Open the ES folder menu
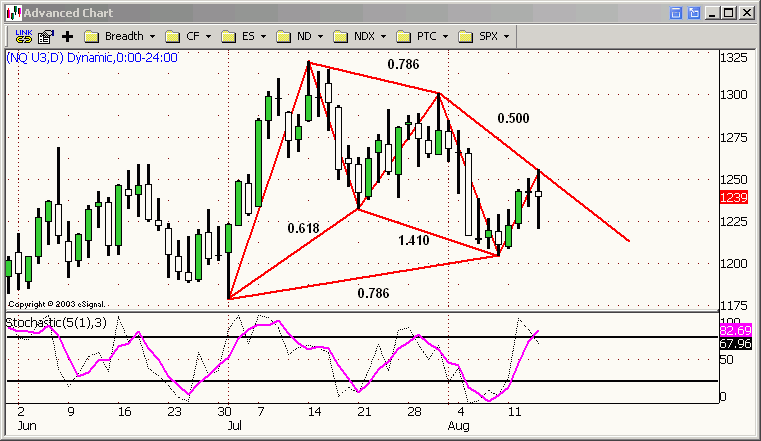 click(244, 36)
